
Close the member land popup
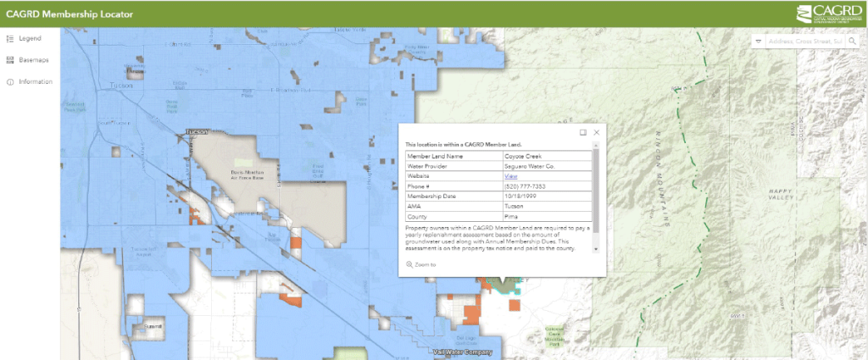coord(596,132)
